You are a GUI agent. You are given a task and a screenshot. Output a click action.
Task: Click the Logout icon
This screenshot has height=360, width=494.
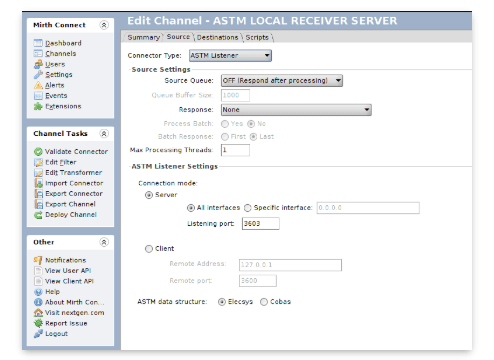click(x=38, y=334)
